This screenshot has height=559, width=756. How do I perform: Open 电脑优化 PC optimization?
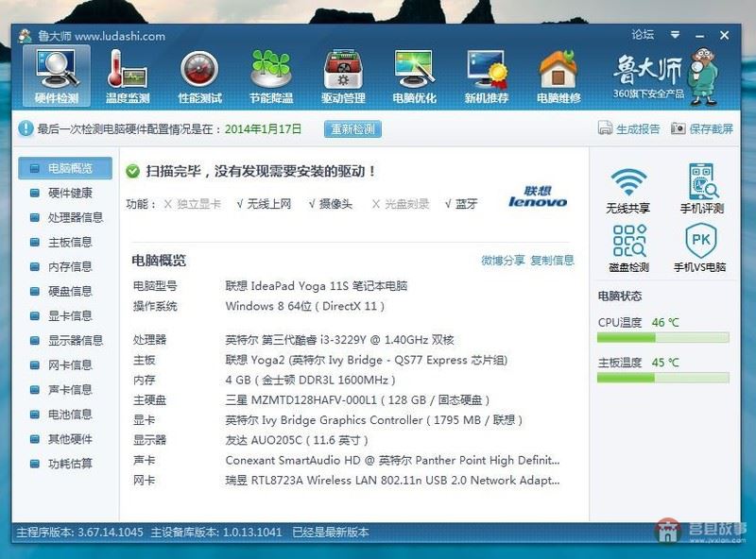pos(415,76)
